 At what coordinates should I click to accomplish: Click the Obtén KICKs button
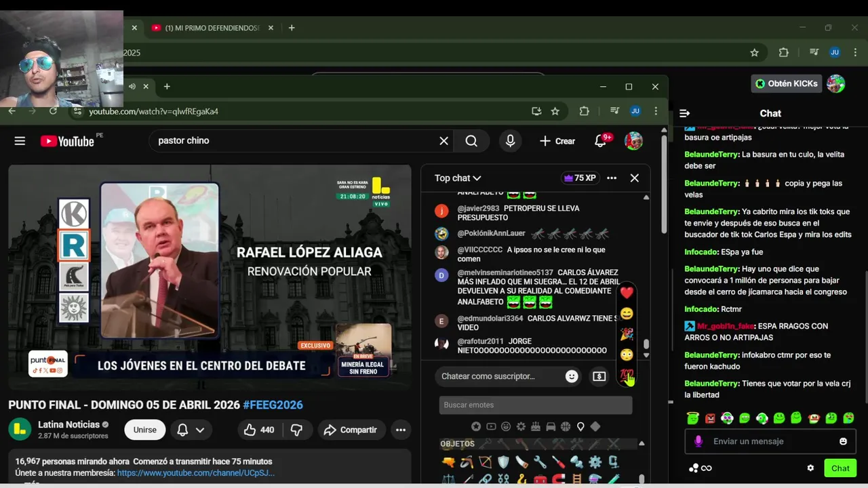click(787, 83)
